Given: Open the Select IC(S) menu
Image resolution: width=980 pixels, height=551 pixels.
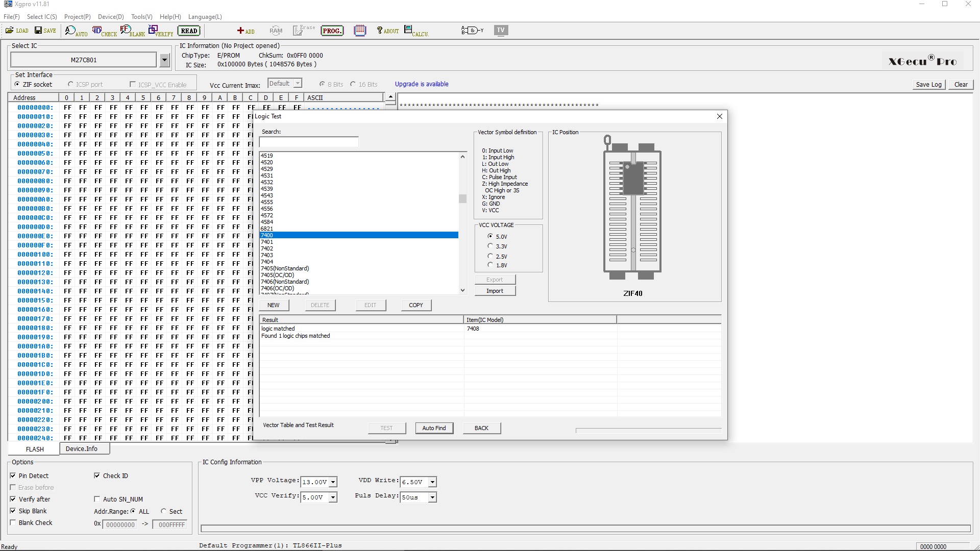Looking at the screenshot, I should (x=42, y=17).
